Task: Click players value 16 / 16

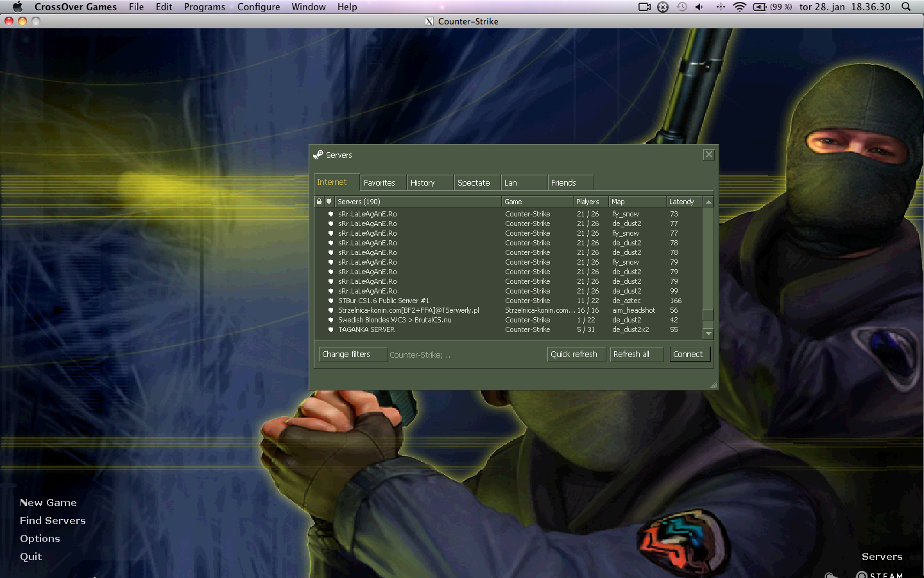Action: 588,310
